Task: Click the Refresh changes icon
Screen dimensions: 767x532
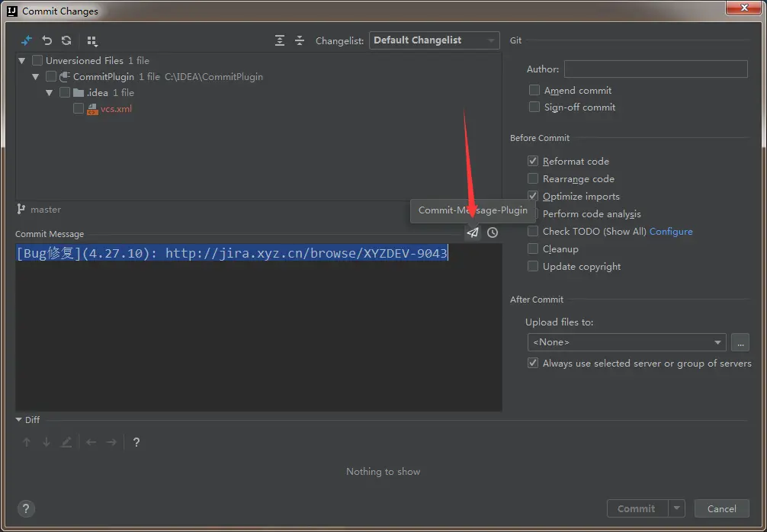Action: point(66,40)
